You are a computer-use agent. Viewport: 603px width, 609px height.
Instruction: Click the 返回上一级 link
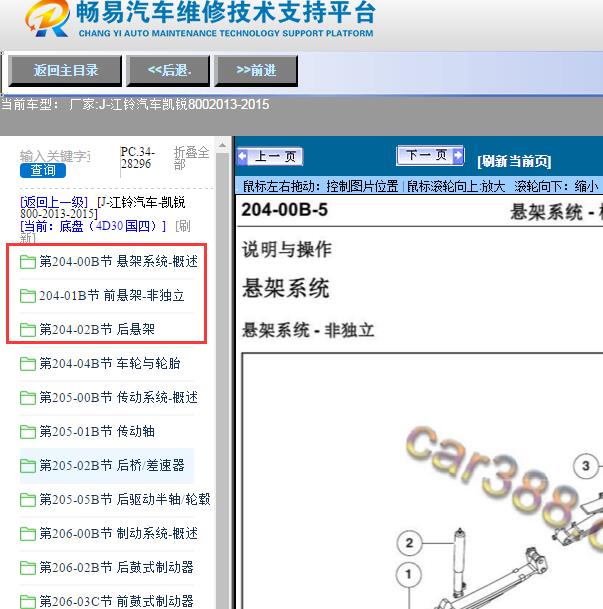54,202
